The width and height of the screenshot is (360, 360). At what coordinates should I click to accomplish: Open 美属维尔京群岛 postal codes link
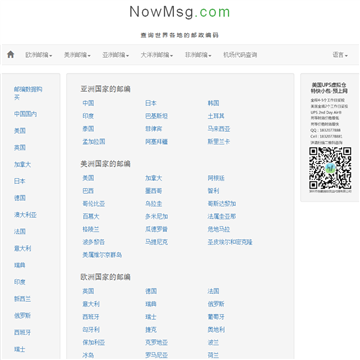coord(102,255)
